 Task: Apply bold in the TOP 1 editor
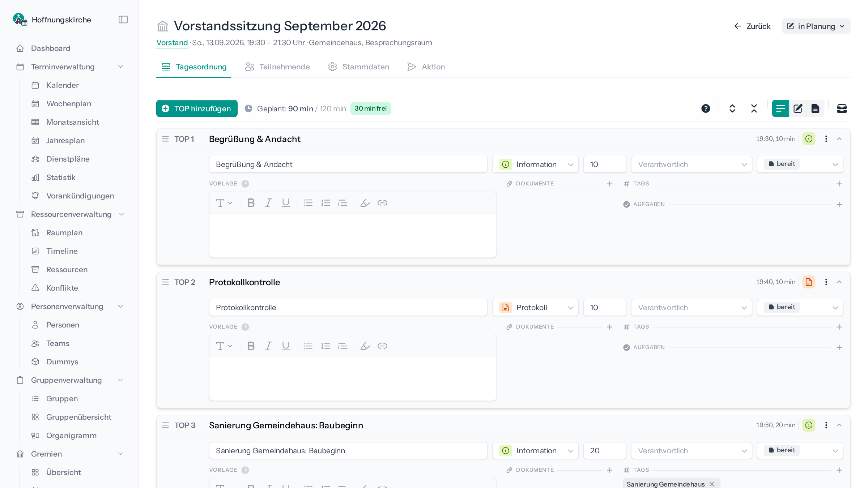[251, 203]
